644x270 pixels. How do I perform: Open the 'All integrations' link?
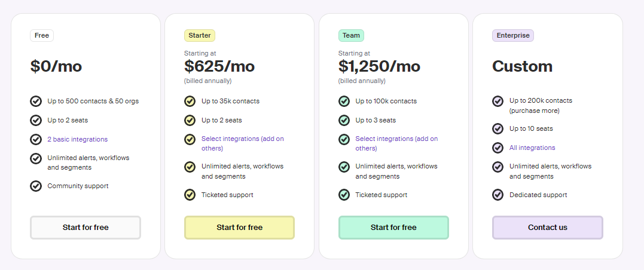point(532,148)
